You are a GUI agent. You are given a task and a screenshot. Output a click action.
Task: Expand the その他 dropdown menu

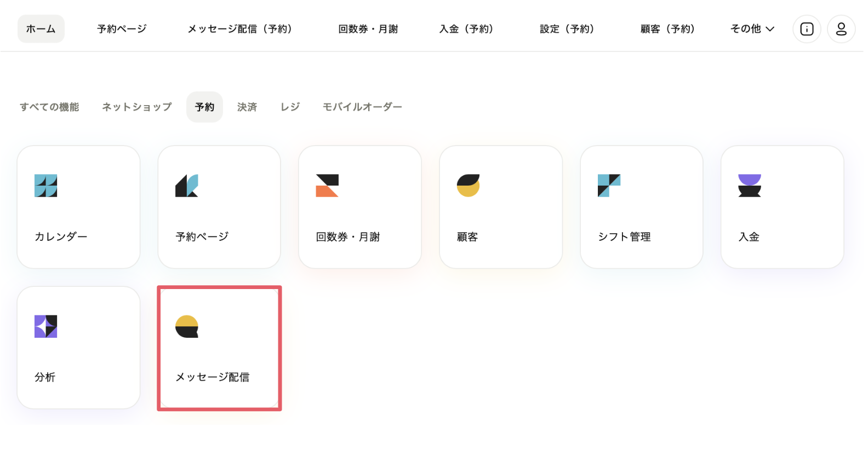(x=752, y=29)
